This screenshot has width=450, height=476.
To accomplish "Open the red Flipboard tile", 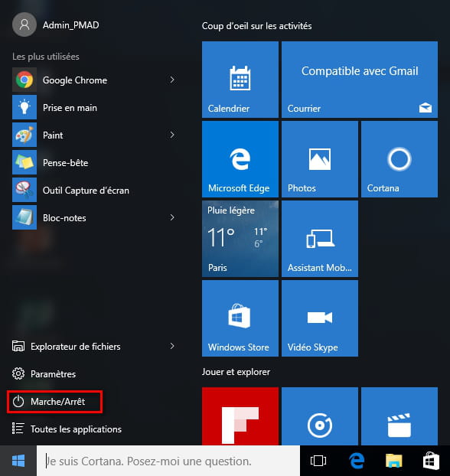I will (240, 416).
